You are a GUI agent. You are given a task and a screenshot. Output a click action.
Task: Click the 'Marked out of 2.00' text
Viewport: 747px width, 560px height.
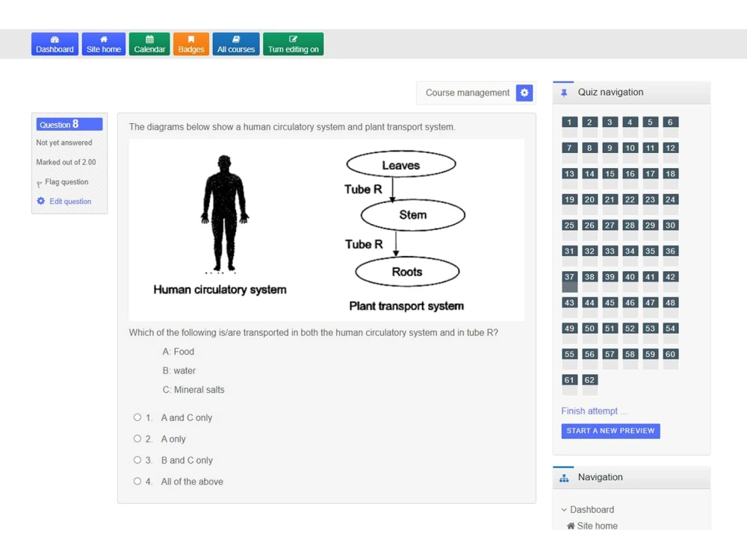(x=66, y=162)
